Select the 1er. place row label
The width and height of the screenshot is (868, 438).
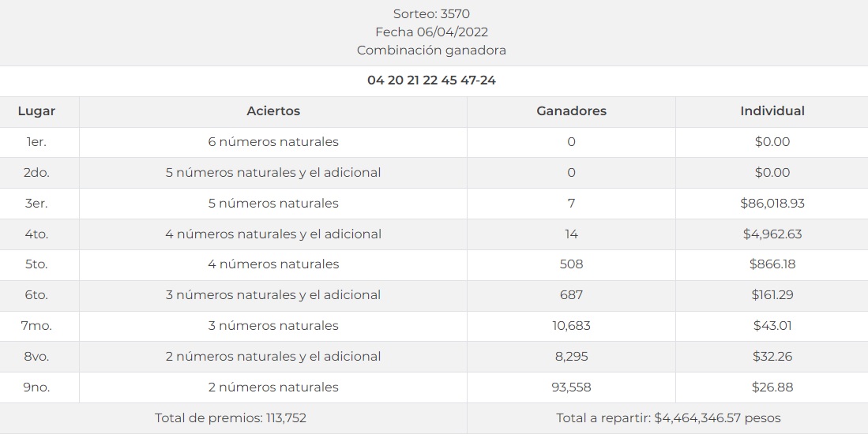(x=36, y=142)
